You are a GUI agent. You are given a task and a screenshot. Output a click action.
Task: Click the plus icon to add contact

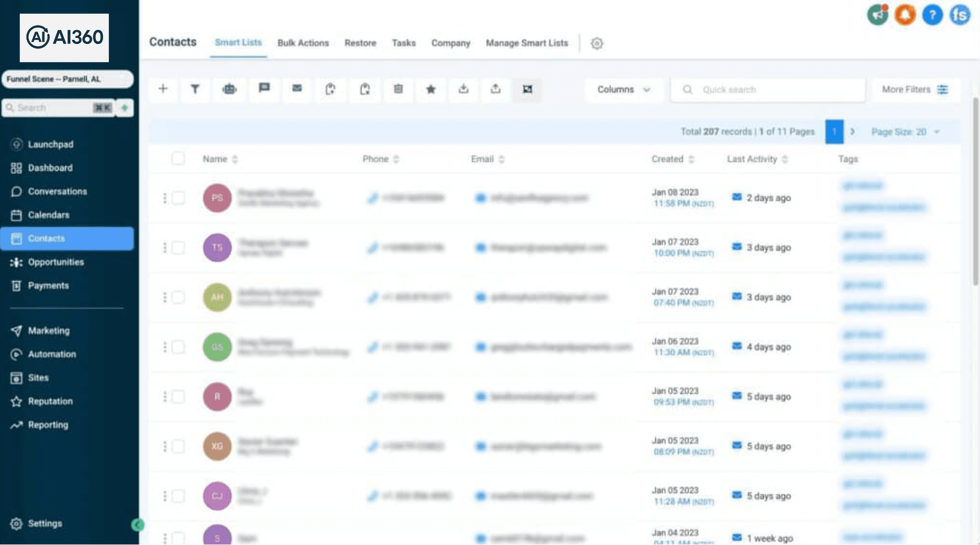(163, 89)
